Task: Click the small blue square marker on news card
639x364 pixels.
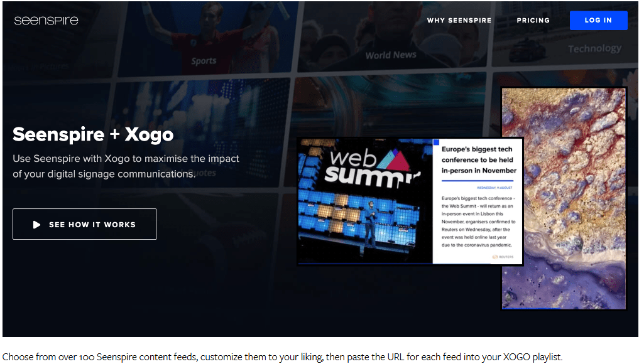Action: coord(436,142)
